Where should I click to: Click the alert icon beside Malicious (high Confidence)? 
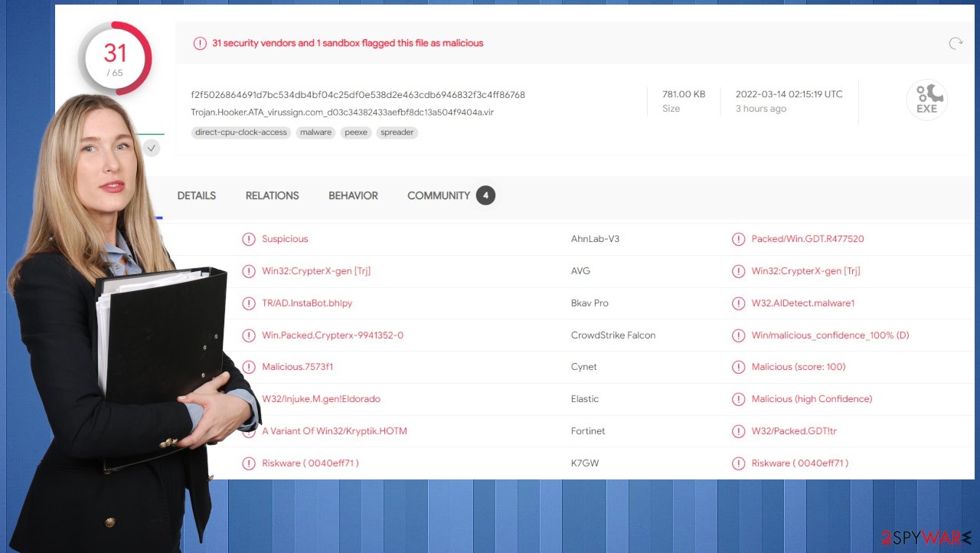click(738, 399)
